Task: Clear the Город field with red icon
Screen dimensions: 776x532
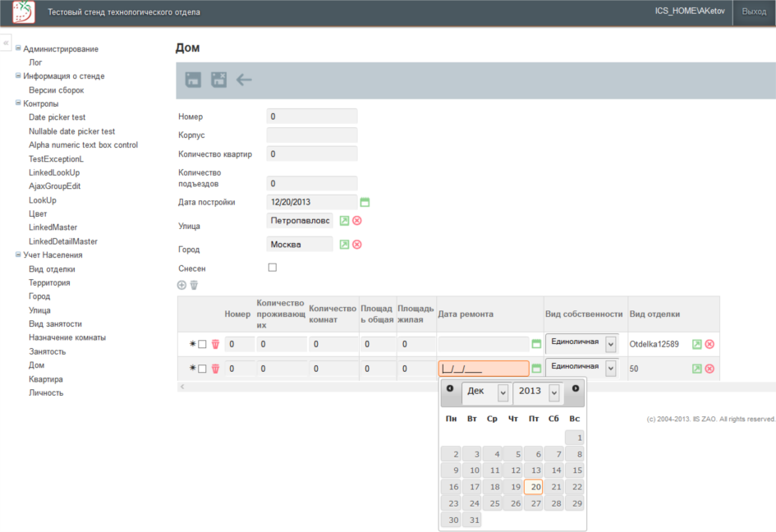Action: coord(357,245)
